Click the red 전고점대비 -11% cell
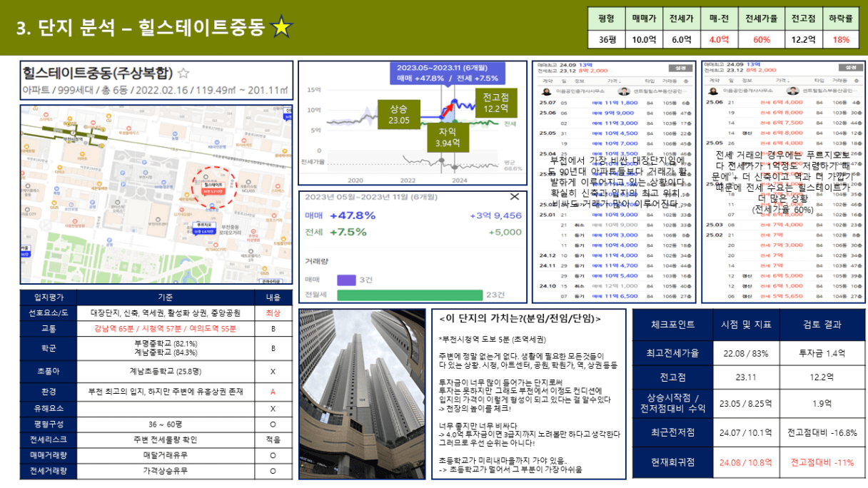868x488 pixels. pos(822,462)
